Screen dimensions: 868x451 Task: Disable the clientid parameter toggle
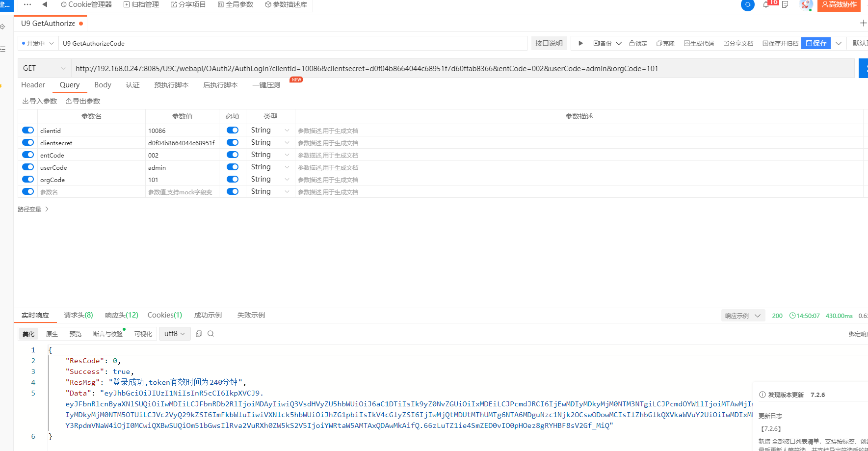28,130
